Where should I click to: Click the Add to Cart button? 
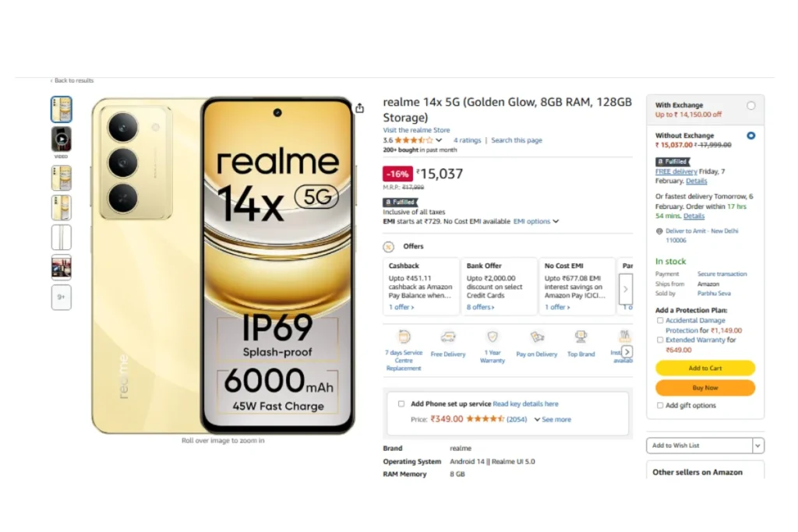tap(704, 368)
